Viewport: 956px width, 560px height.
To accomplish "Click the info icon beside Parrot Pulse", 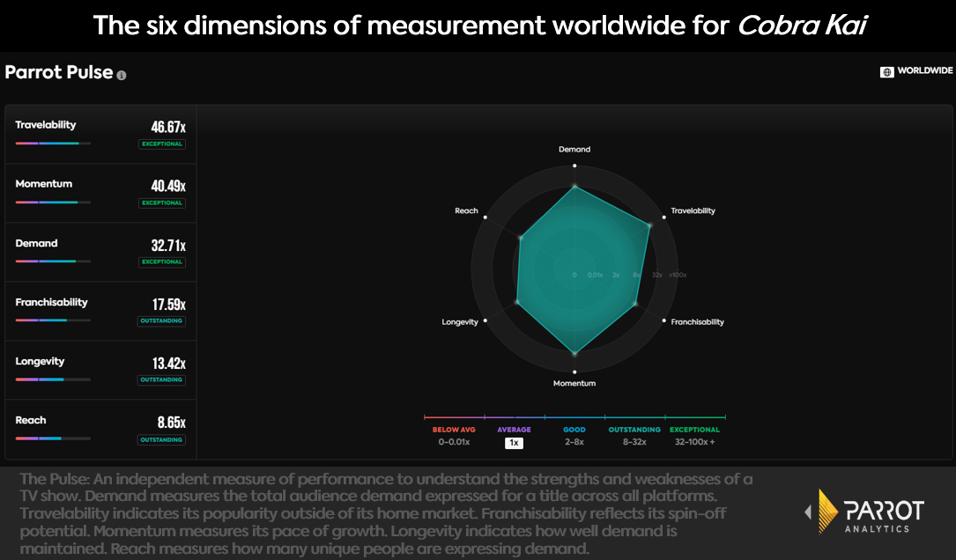I will coord(122,75).
